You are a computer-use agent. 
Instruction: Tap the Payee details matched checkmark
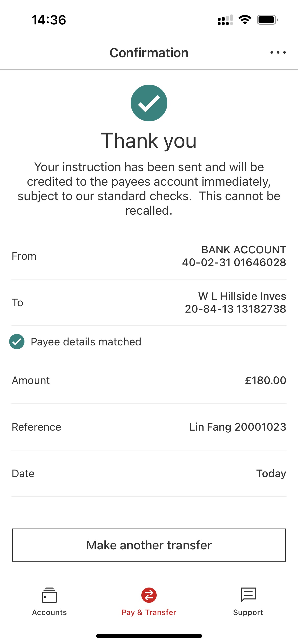[17, 342]
